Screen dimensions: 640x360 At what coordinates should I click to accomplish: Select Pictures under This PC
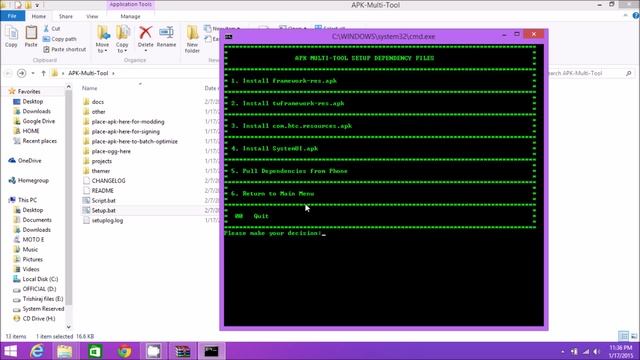click(x=33, y=259)
